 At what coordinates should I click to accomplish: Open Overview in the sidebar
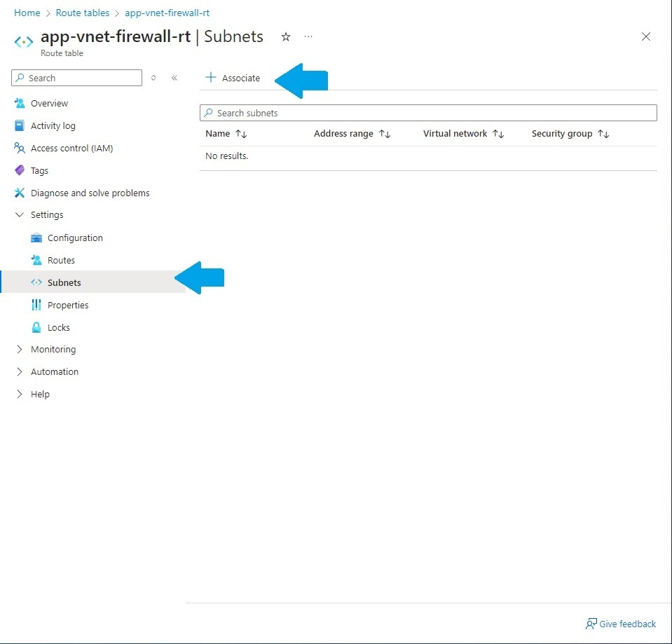pos(49,103)
